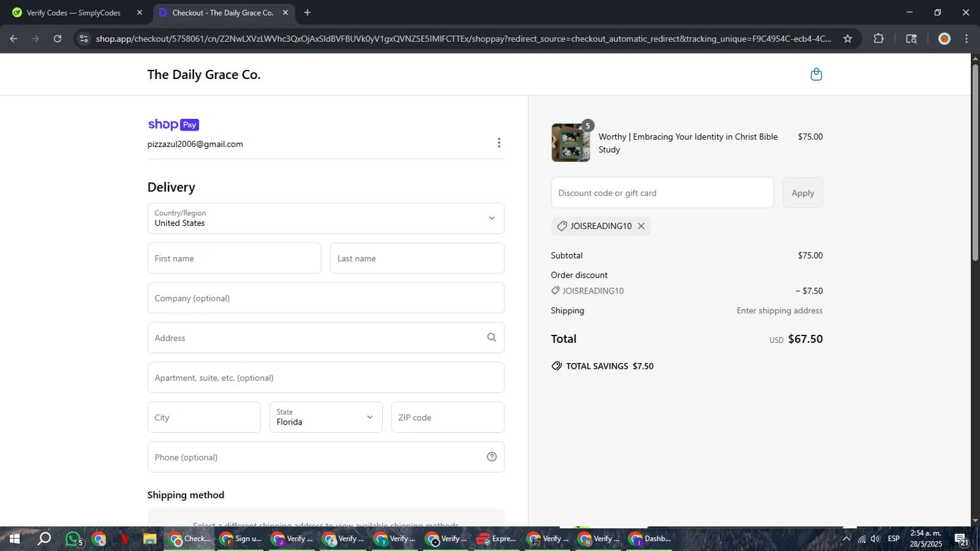Click the City field
The width and height of the screenshot is (980, 551).
[x=204, y=417]
